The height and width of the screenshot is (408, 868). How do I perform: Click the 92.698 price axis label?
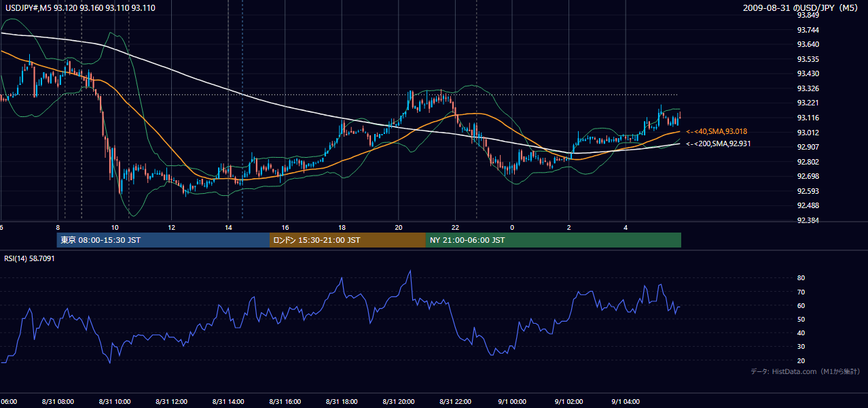pos(808,176)
